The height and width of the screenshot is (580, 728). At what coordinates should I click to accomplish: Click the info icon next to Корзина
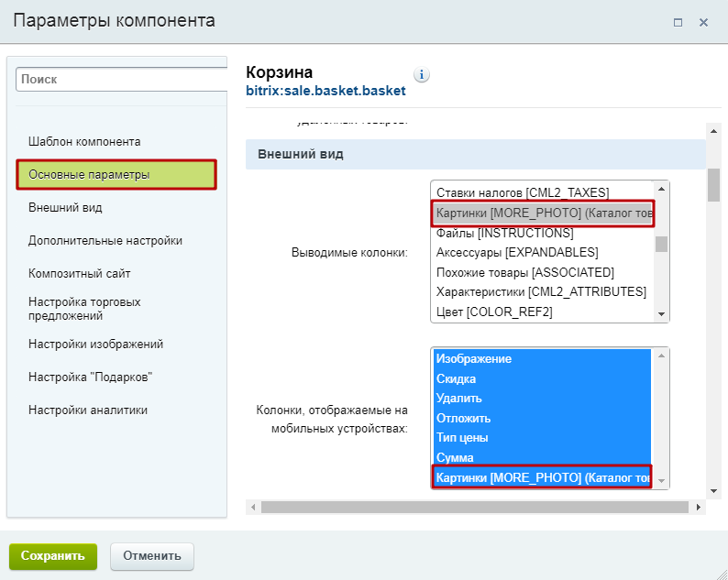pyautogui.click(x=422, y=75)
